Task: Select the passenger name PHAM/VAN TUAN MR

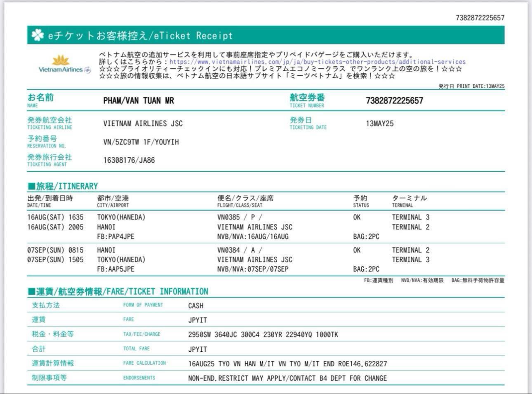Action: (138, 101)
